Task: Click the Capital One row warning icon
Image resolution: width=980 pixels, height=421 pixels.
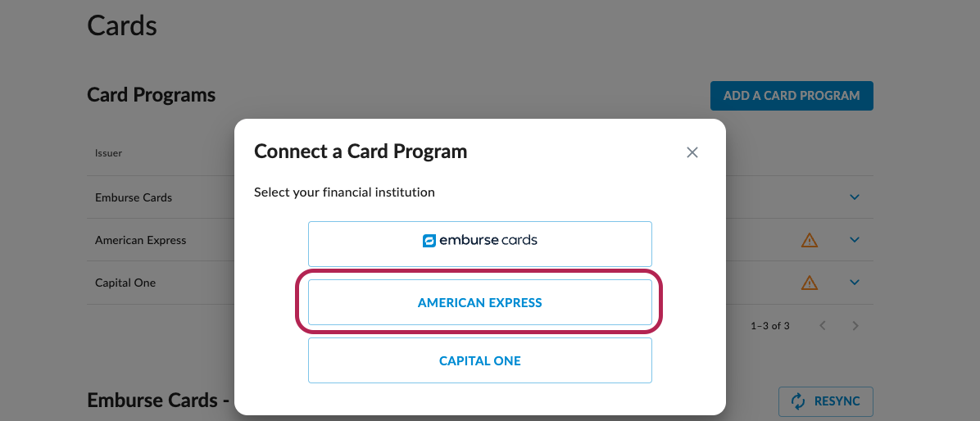Action: [810, 283]
